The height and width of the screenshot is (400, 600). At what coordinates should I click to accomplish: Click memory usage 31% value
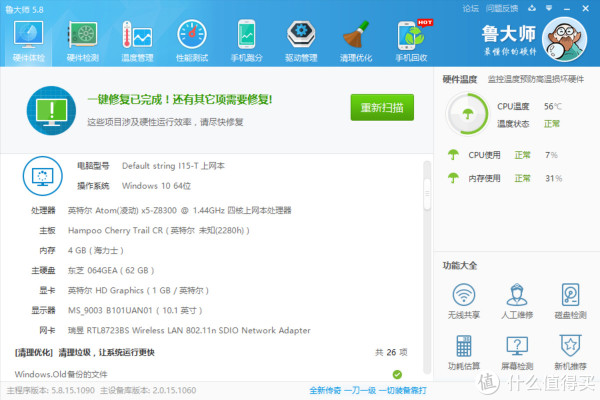pyautogui.click(x=553, y=178)
